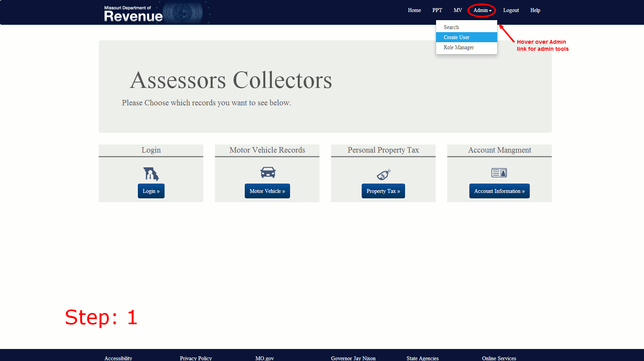Click the price tag Personal Property Tax icon

(383, 175)
